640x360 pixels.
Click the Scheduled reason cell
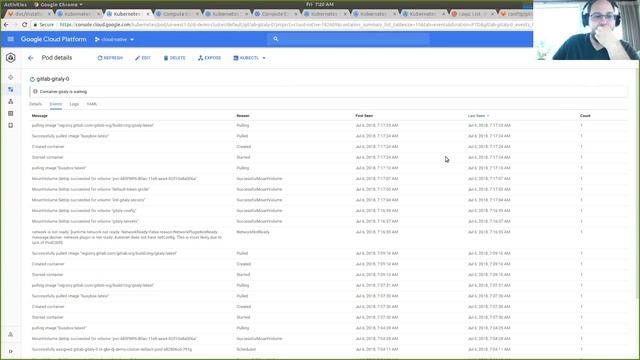pos(246,349)
